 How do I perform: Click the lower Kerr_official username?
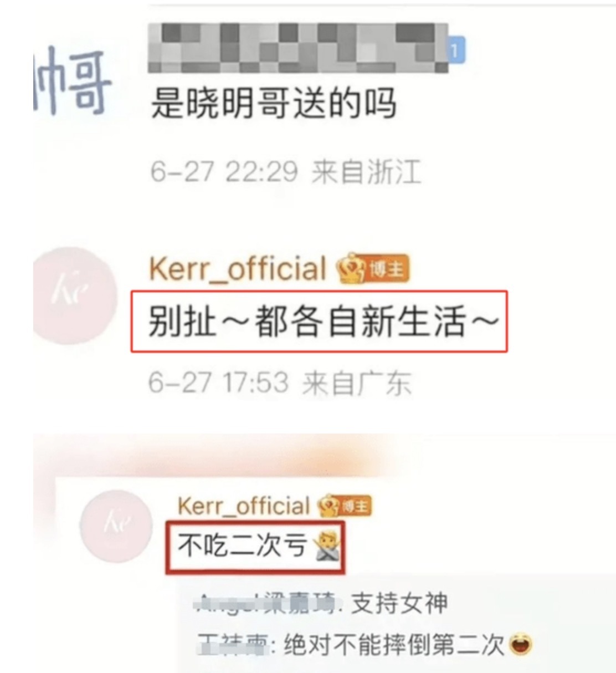pyautogui.click(x=243, y=506)
